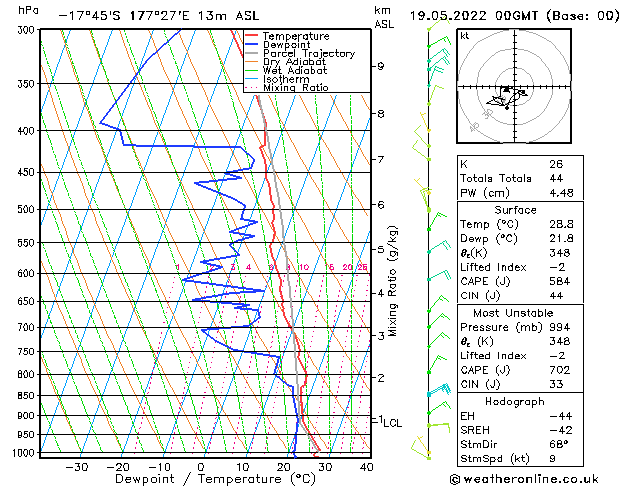The width and height of the screenshot is (629, 486).
Task: Click the Most Unstable CAPE value '702'
Action: tap(560, 370)
